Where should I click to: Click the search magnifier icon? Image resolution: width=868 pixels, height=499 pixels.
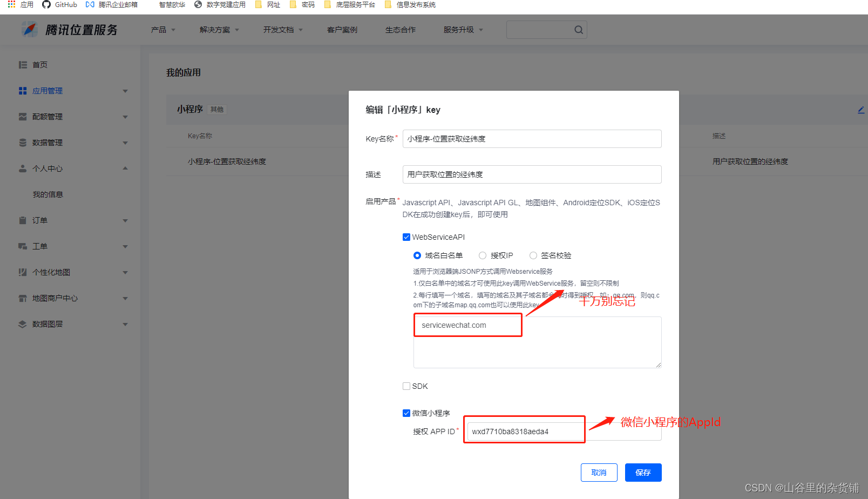(x=579, y=30)
